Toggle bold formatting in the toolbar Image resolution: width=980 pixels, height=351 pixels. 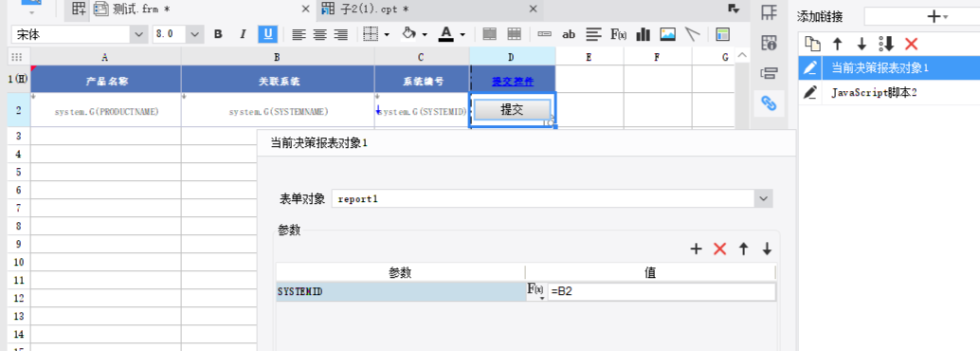tap(218, 34)
